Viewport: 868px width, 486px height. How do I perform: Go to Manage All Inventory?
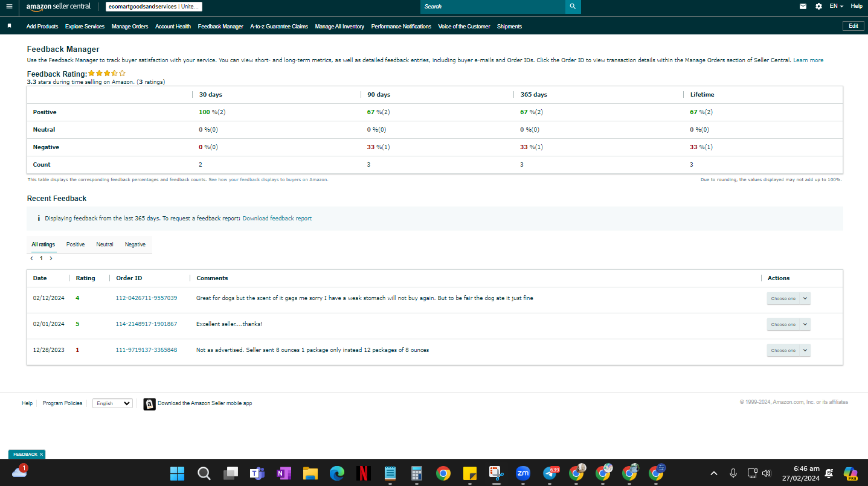(339, 27)
